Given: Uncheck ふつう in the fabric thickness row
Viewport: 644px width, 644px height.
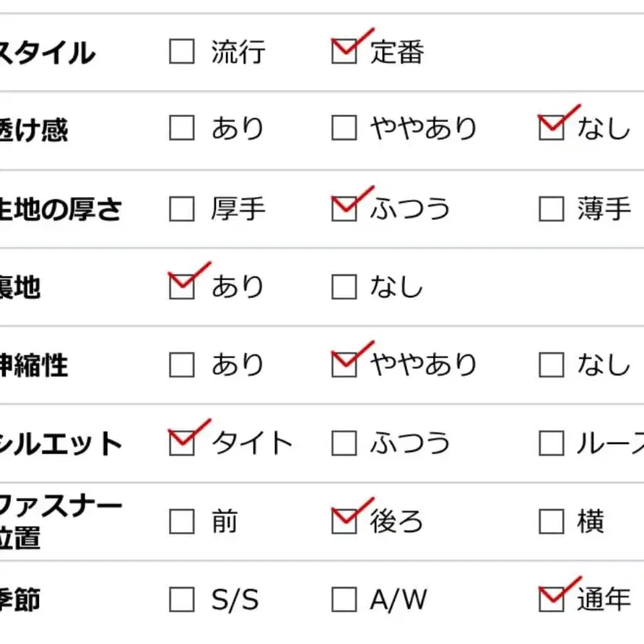Looking at the screenshot, I should pos(344,209).
